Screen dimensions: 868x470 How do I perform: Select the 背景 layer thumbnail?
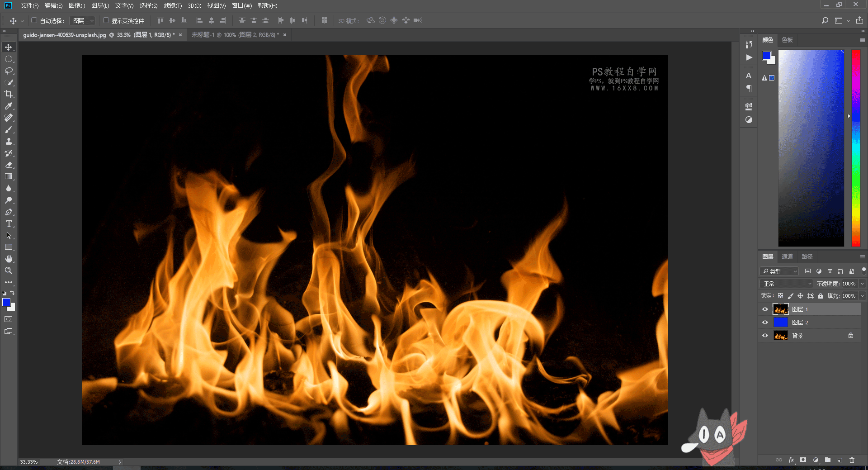[780, 336]
